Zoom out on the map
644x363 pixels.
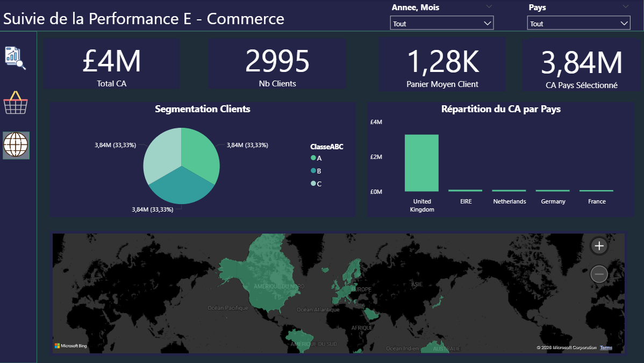599,274
